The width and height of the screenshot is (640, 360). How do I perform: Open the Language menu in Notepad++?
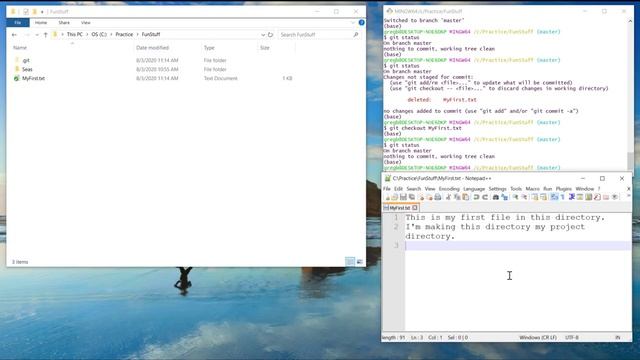coord(474,189)
